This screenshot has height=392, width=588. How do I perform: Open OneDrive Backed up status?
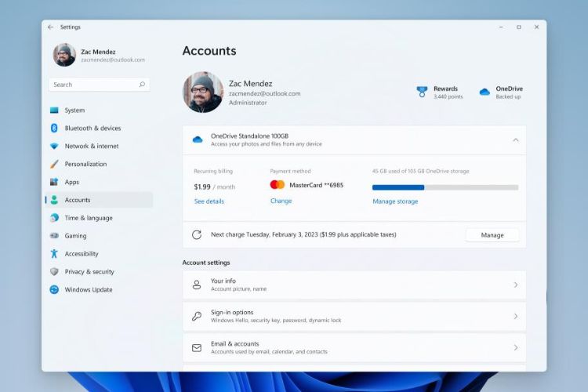click(x=501, y=93)
